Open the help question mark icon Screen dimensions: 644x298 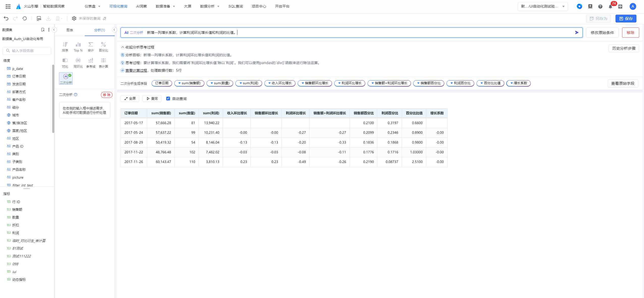pos(600,7)
